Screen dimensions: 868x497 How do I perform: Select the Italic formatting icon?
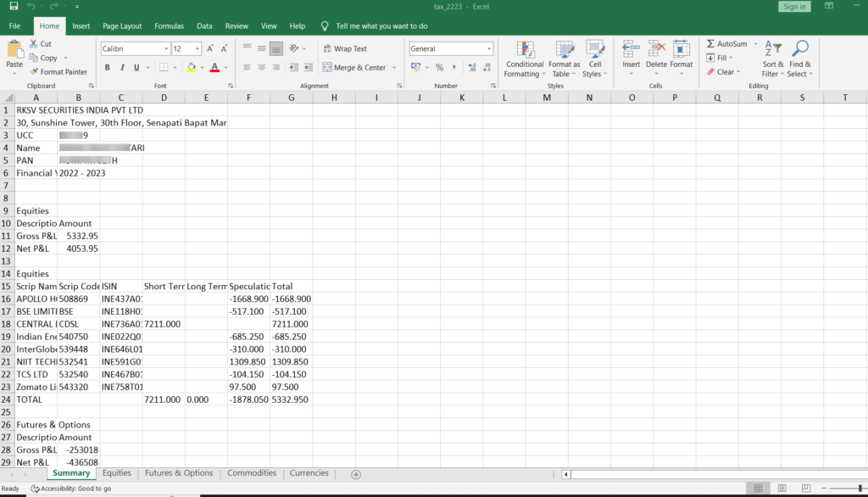tap(122, 67)
